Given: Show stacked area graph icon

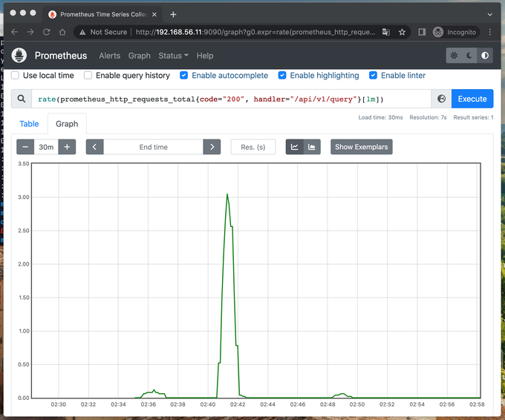Looking at the screenshot, I should (312, 147).
